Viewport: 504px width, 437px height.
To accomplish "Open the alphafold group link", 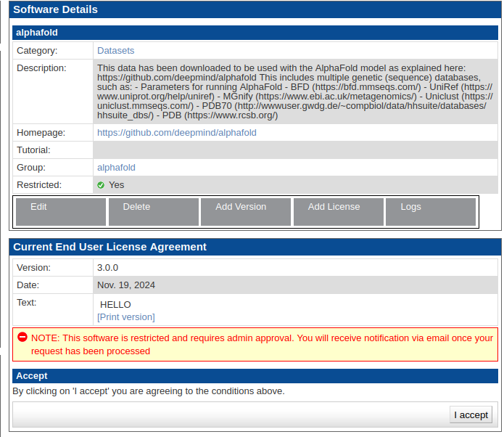I will point(116,168).
